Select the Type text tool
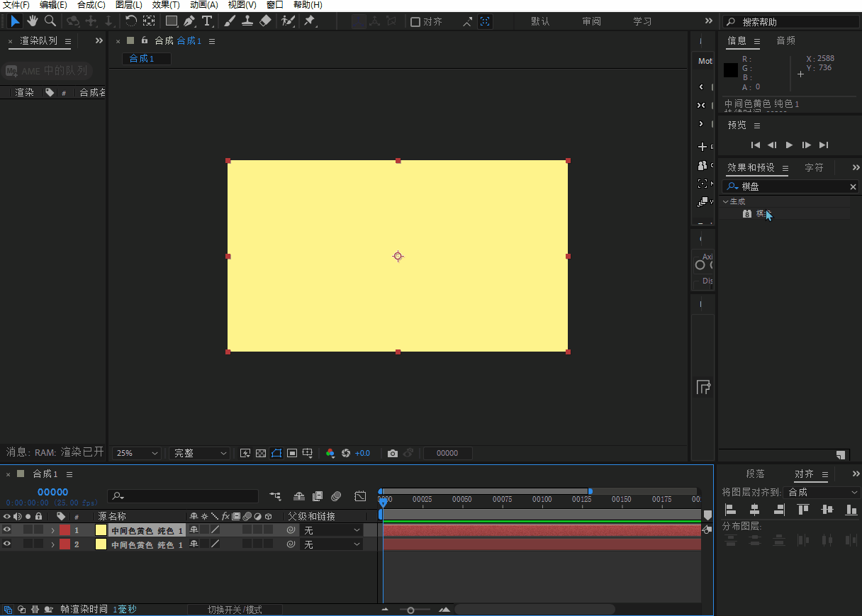The width and height of the screenshot is (862, 616). (x=207, y=21)
